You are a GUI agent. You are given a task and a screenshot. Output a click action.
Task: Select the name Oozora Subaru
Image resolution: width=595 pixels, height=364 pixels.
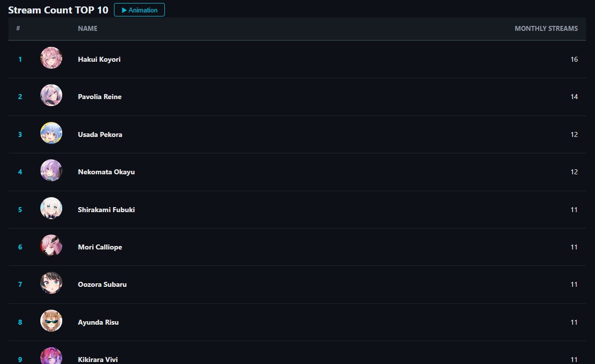tap(103, 285)
